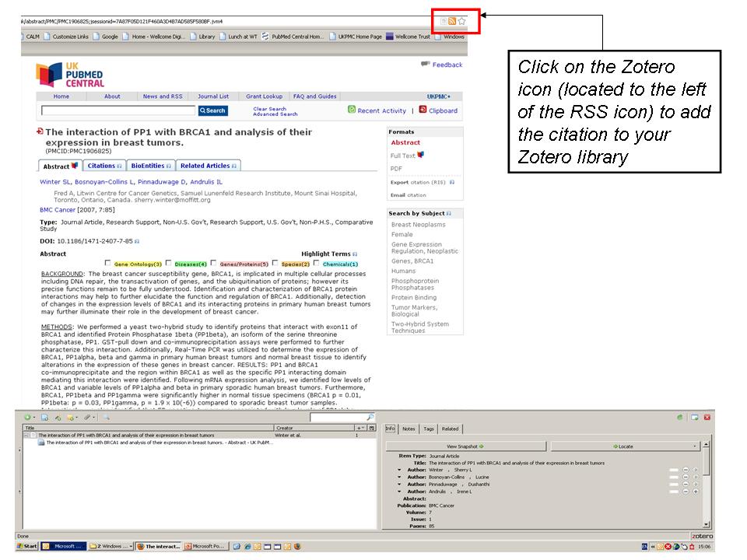Click the snapshot attachment row icon

pyautogui.click(x=41, y=443)
